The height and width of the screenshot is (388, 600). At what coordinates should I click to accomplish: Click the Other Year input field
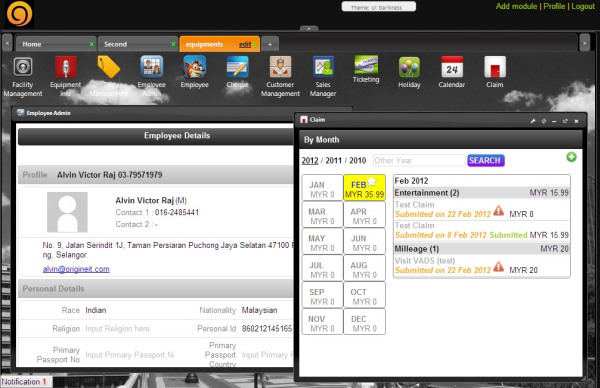419,160
